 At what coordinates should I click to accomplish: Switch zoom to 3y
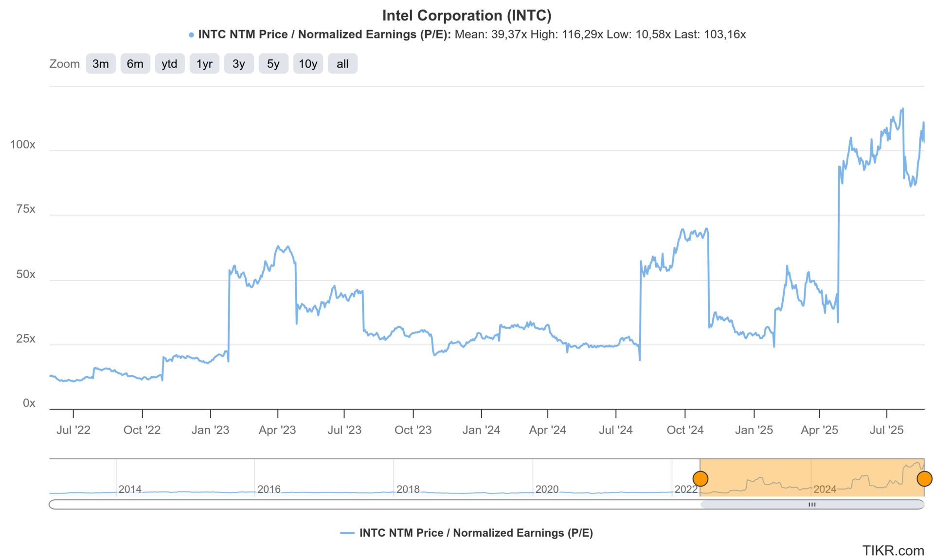[x=238, y=64]
